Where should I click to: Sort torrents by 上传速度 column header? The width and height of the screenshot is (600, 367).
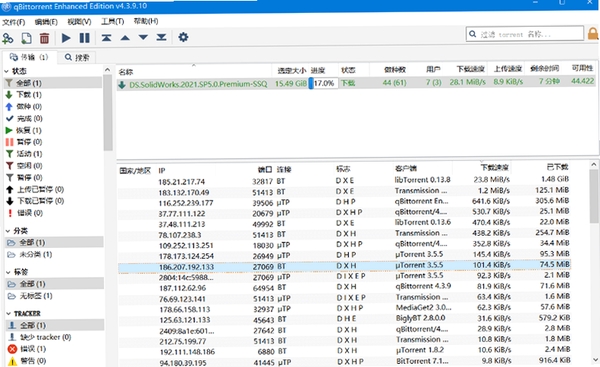click(508, 69)
